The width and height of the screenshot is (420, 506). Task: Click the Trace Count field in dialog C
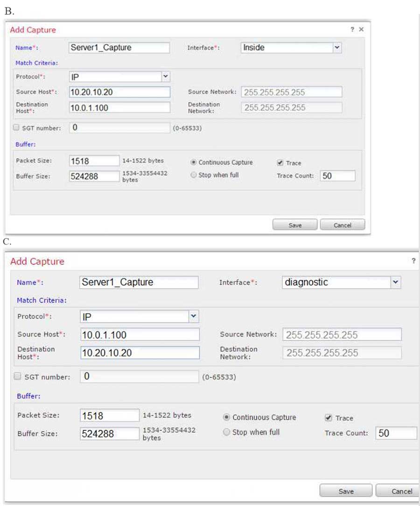coord(396,433)
